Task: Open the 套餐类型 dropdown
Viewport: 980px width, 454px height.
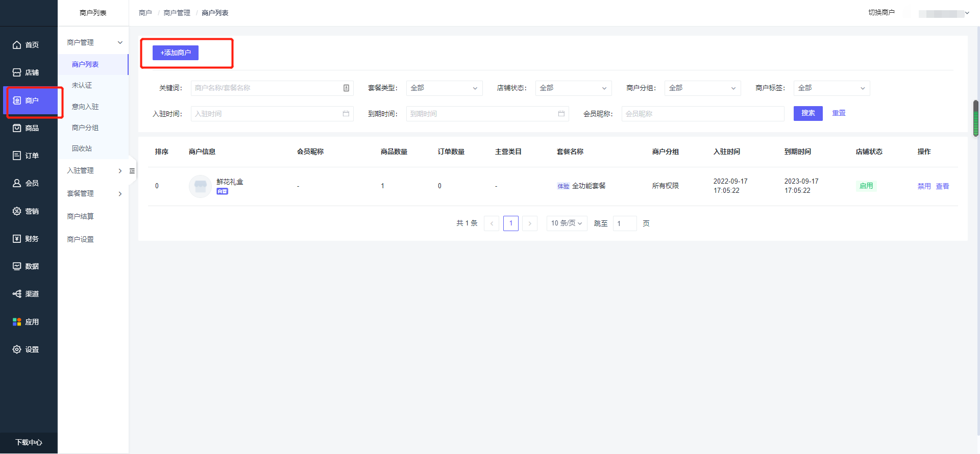Action: [444, 88]
